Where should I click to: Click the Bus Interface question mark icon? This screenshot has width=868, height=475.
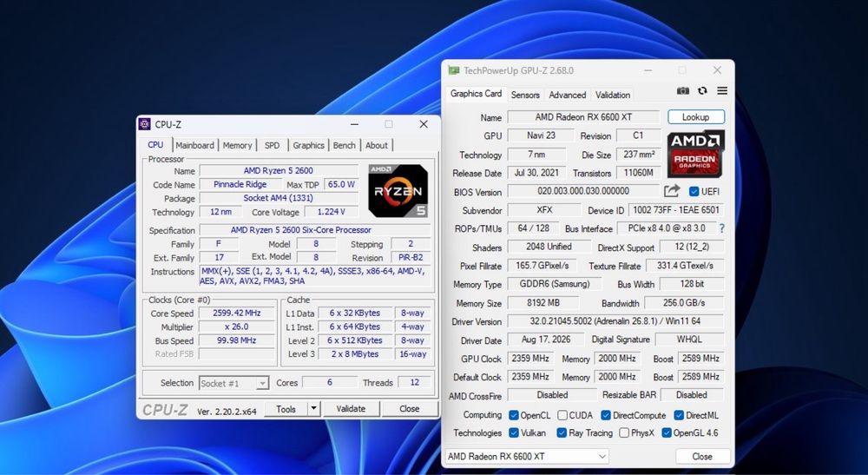click(721, 228)
